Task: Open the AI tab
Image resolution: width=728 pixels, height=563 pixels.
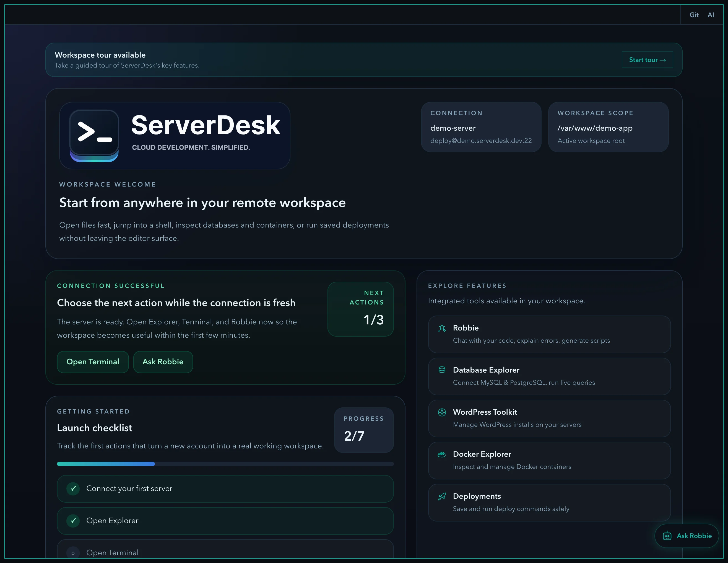Action: pos(711,15)
